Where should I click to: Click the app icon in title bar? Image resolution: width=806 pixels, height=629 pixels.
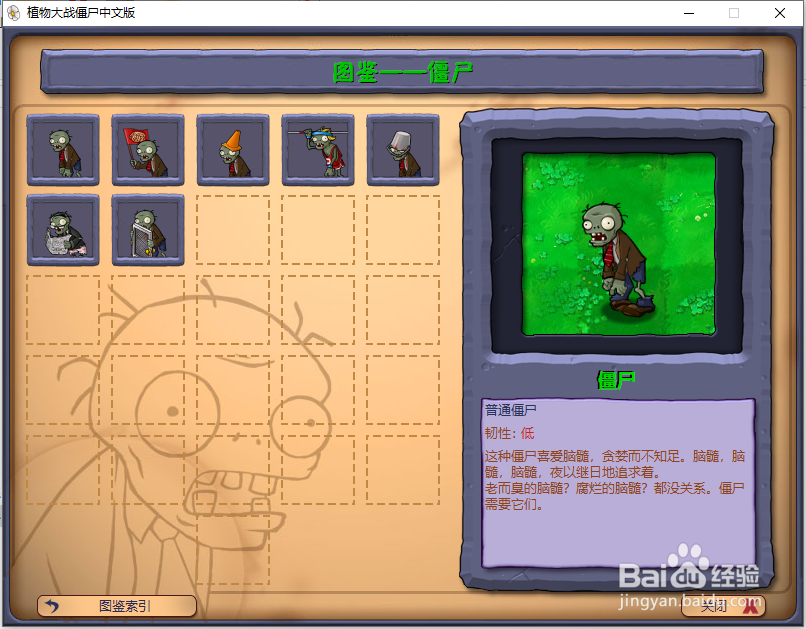click(x=13, y=13)
